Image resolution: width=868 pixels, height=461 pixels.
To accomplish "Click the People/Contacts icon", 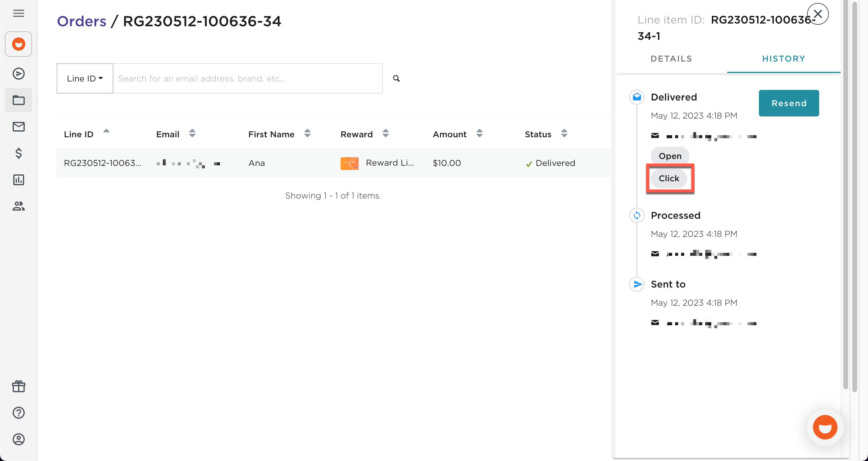I will (18, 206).
